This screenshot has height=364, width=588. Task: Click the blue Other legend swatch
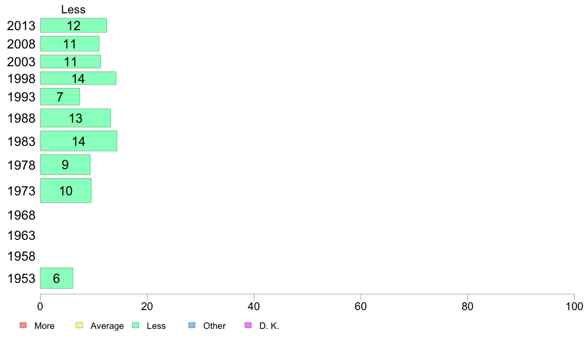[x=192, y=325]
